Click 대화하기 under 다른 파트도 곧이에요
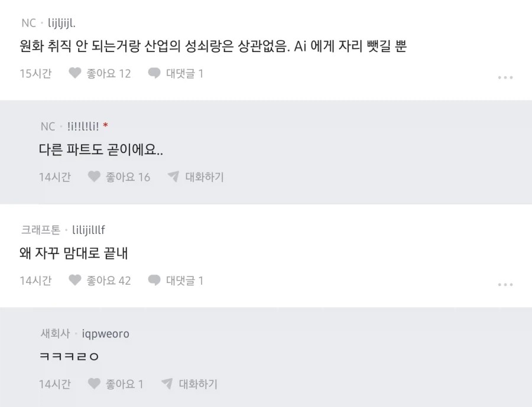 pos(205,177)
